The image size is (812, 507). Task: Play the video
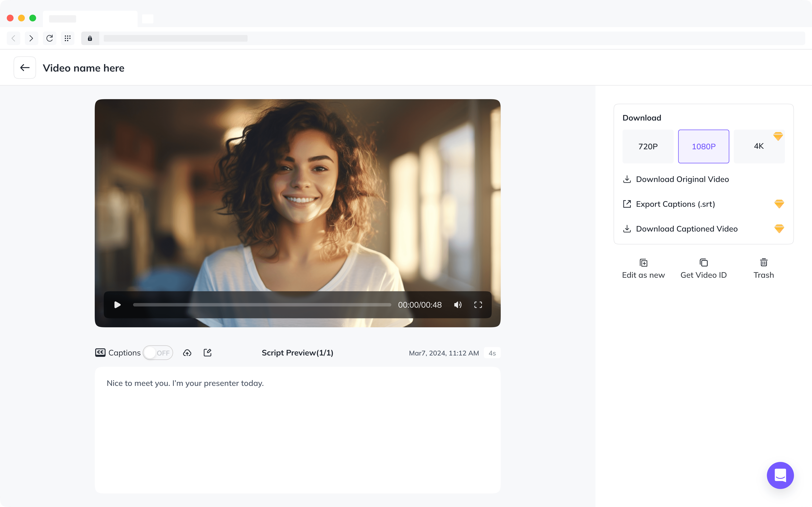point(117,305)
